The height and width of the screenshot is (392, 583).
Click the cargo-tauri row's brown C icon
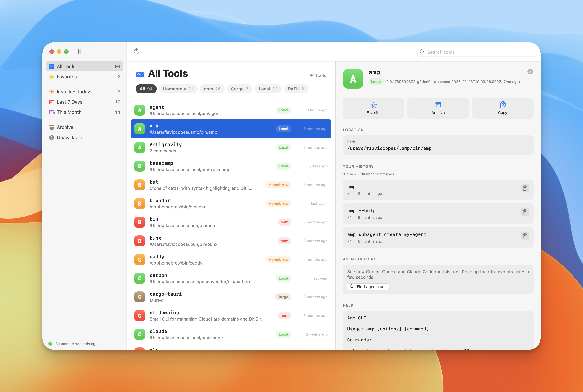(140, 297)
